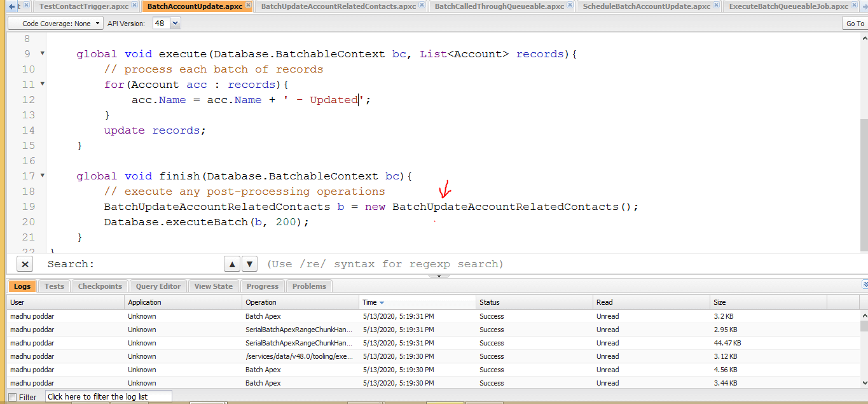Jump to previous search match with up arrow
Screen dimensions: 868x404
click(x=233, y=264)
